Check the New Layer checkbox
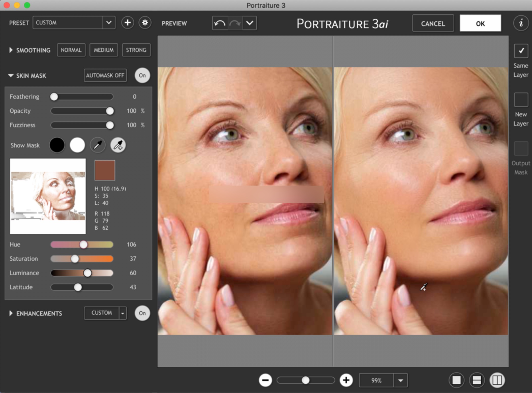The height and width of the screenshot is (393, 532). pos(521,100)
